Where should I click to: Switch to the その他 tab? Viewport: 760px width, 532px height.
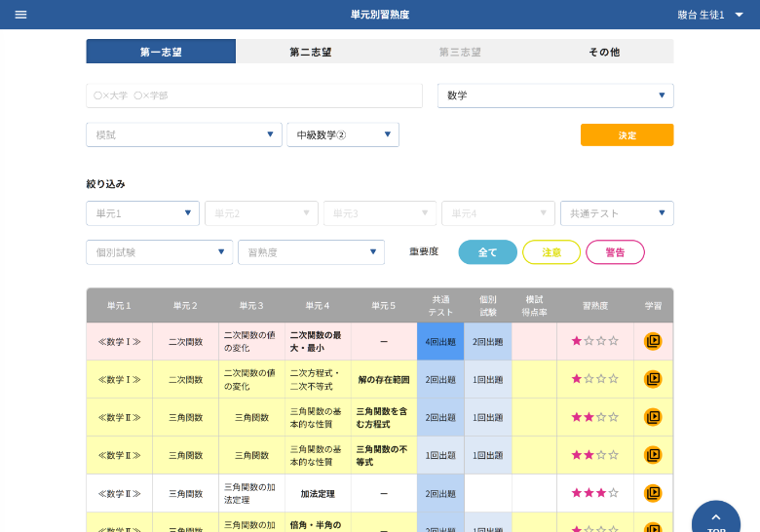603,52
